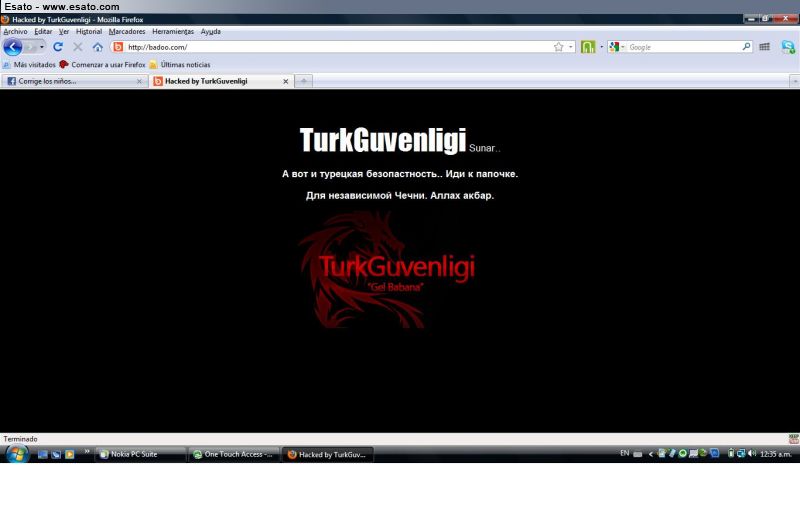Show hidden tray icons with the arrow

tap(651, 454)
